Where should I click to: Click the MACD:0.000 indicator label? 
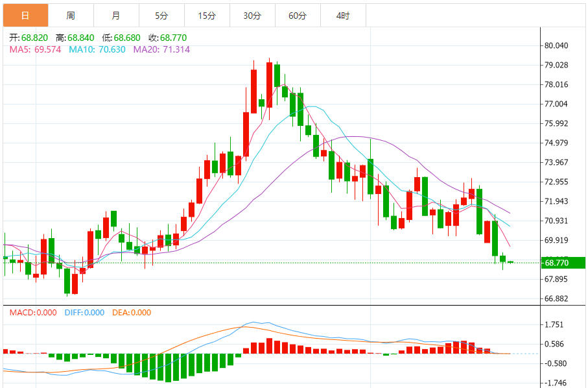[33, 313]
